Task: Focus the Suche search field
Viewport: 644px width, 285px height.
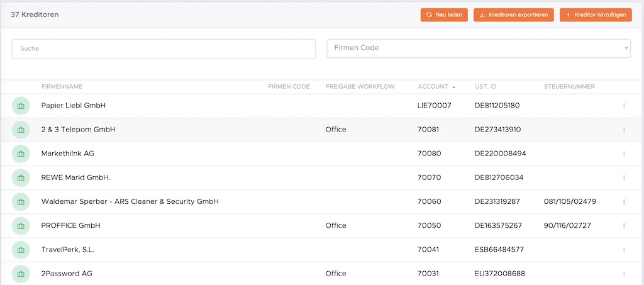Action: tap(164, 48)
